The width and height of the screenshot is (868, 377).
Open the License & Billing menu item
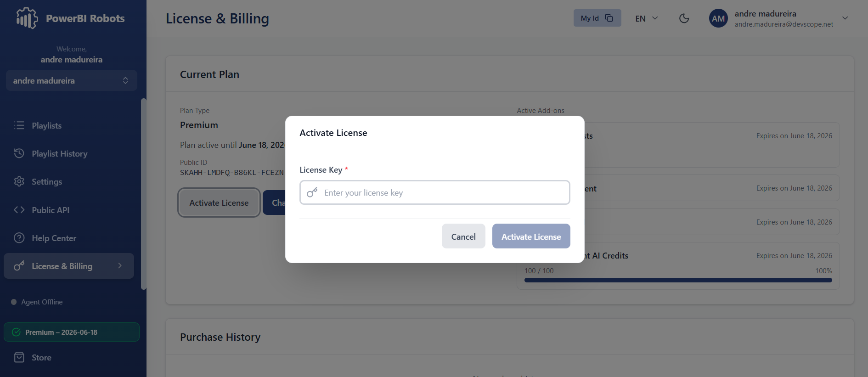[x=69, y=266]
